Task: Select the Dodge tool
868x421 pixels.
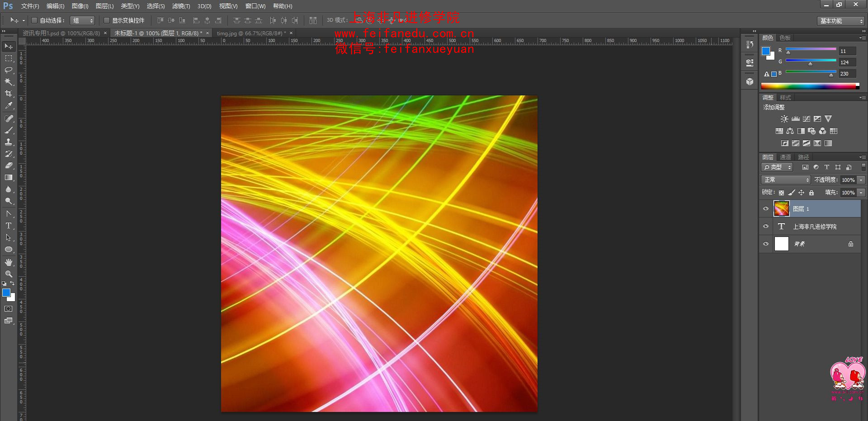Action: tap(9, 201)
